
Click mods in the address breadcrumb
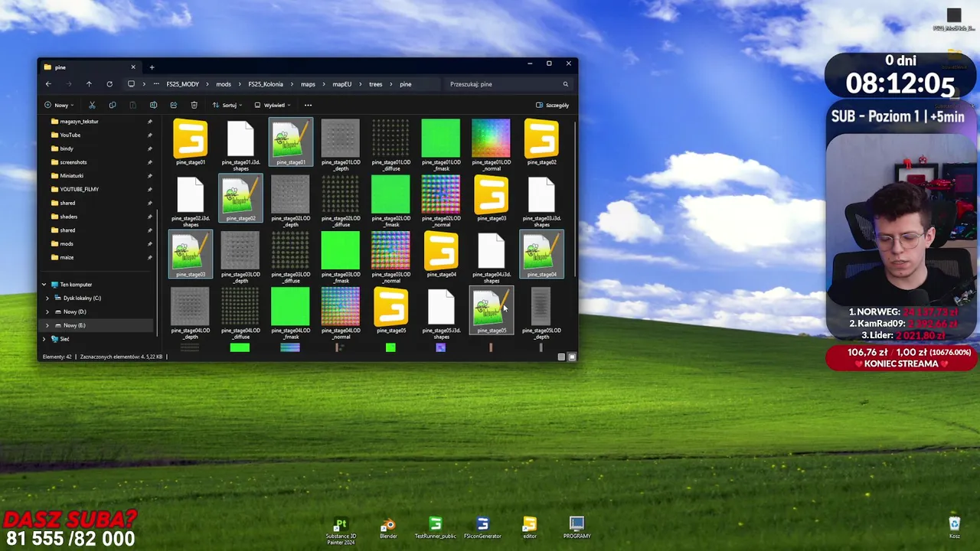[224, 84]
